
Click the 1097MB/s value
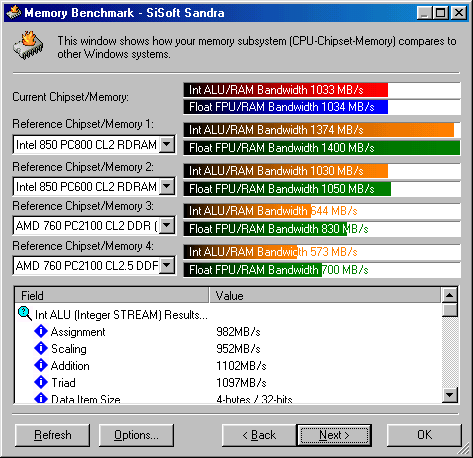[241, 383]
